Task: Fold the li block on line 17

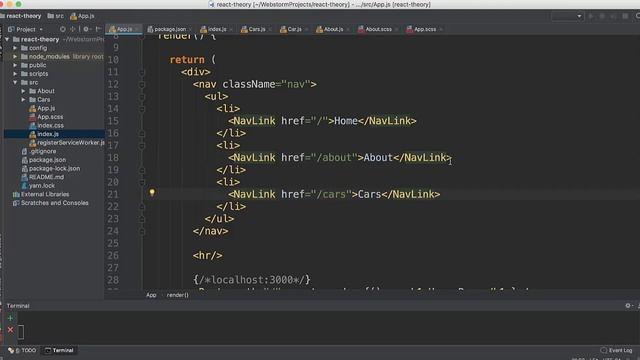Action: click(x=142, y=146)
